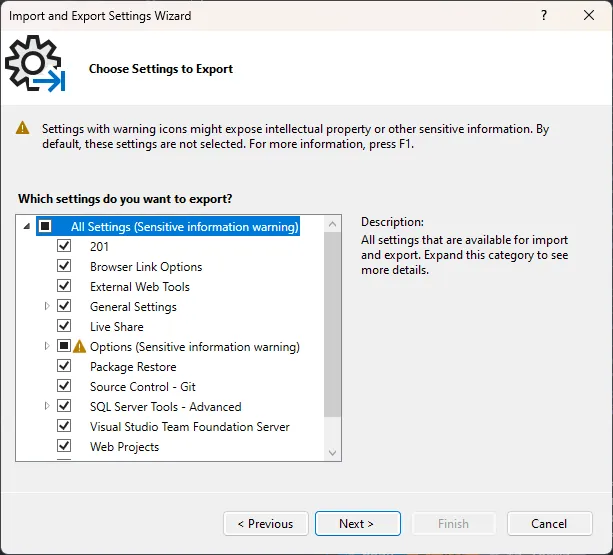This screenshot has width=613, height=555.
Task: Toggle the Options sensitive information checkbox
Action: point(64,346)
